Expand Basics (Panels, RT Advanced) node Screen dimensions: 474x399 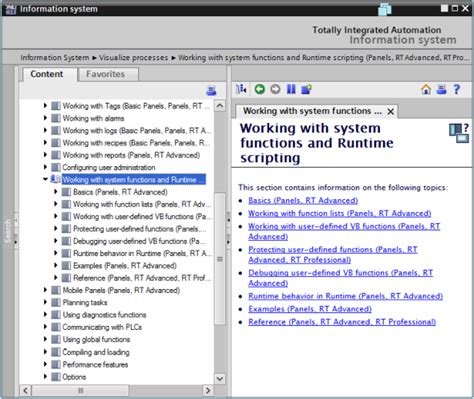click(x=56, y=192)
